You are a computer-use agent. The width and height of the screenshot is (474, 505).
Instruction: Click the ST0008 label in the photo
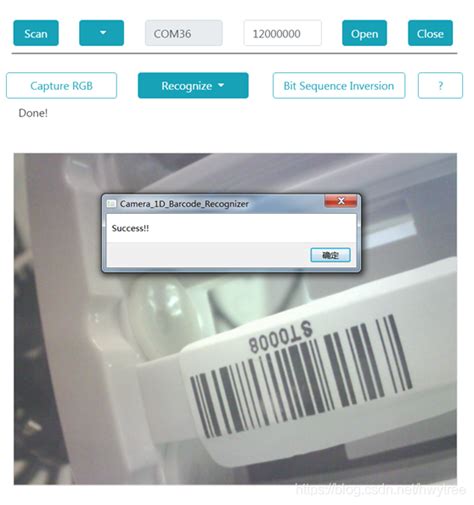click(280, 336)
